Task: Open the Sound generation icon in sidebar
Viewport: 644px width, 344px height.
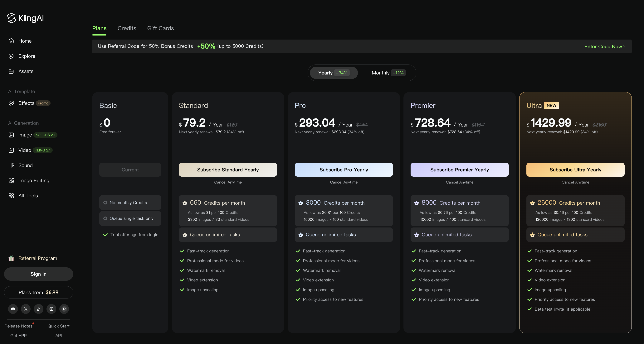Action: (11, 165)
